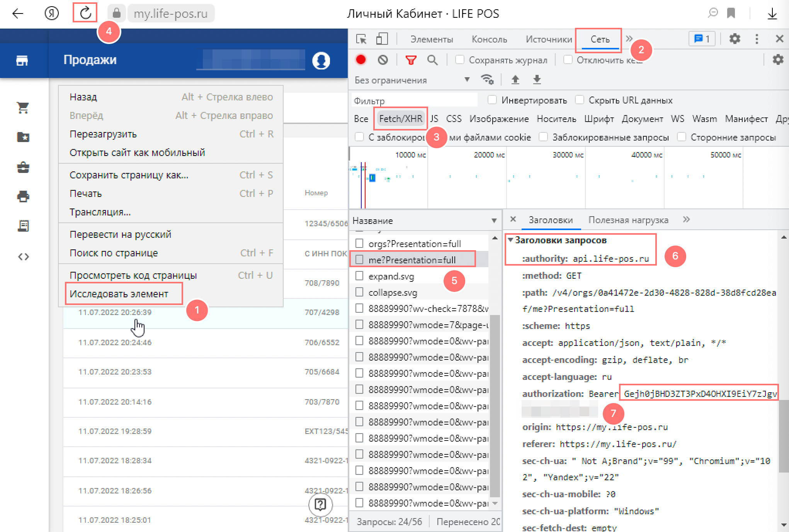Screen dimensions: 789x532
Task: Click the shopping cart icon in the sidebar
Action: tap(23, 108)
